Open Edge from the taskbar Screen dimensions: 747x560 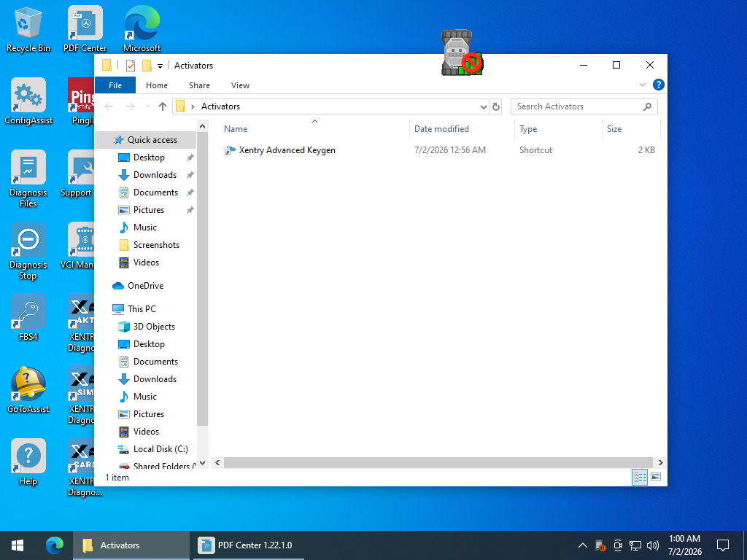tap(54, 545)
